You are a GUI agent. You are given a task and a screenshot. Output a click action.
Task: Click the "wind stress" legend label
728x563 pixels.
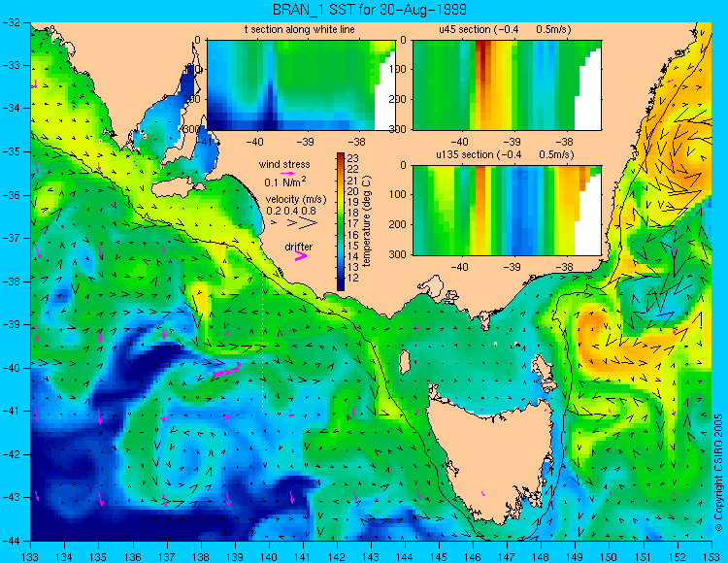click(284, 164)
